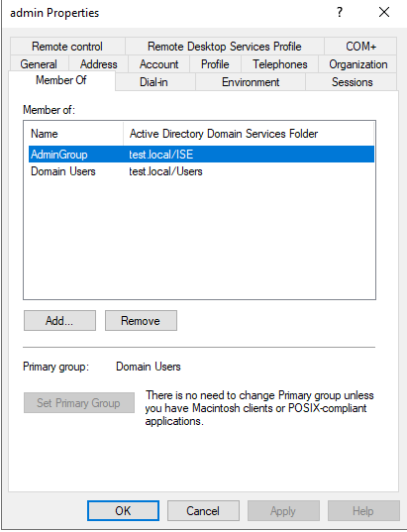
Task: Click the Primary group value Domain Users
Action: pyautogui.click(x=149, y=367)
